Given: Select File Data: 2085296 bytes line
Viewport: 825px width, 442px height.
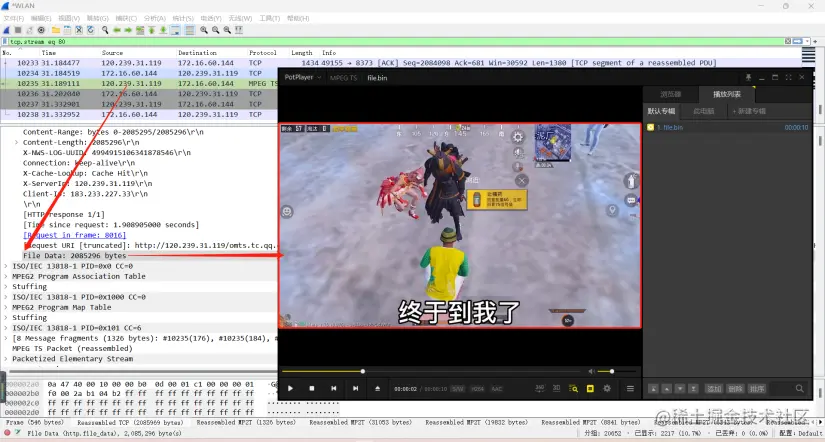Looking at the screenshot, I should pos(75,256).
